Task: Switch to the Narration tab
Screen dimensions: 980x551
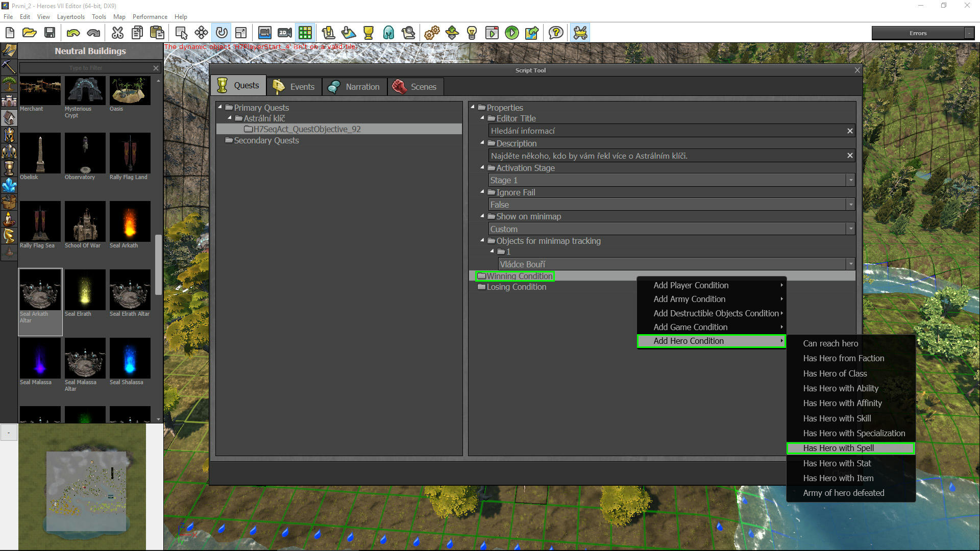Action: tap(355, 87)
